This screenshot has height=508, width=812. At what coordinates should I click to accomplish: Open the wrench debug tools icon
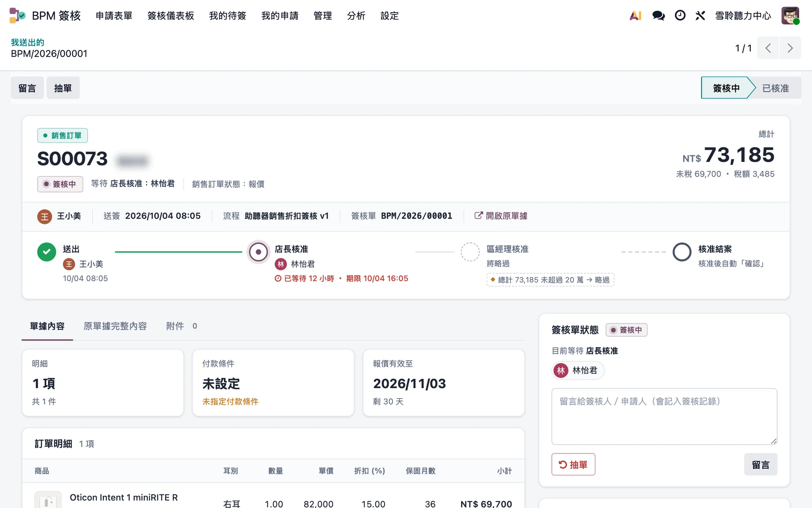(700, 16)
